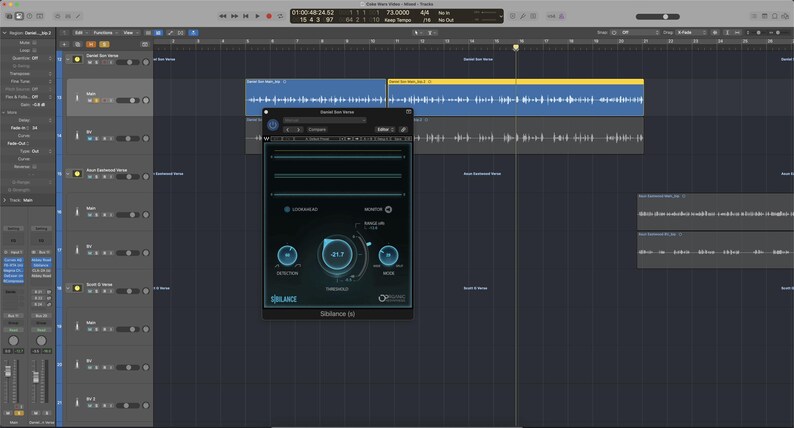Image resolution: width=794 pixels, height=428 pixels.
Task: Open the Editors scissors icon
Action: (x=78, y=16)
